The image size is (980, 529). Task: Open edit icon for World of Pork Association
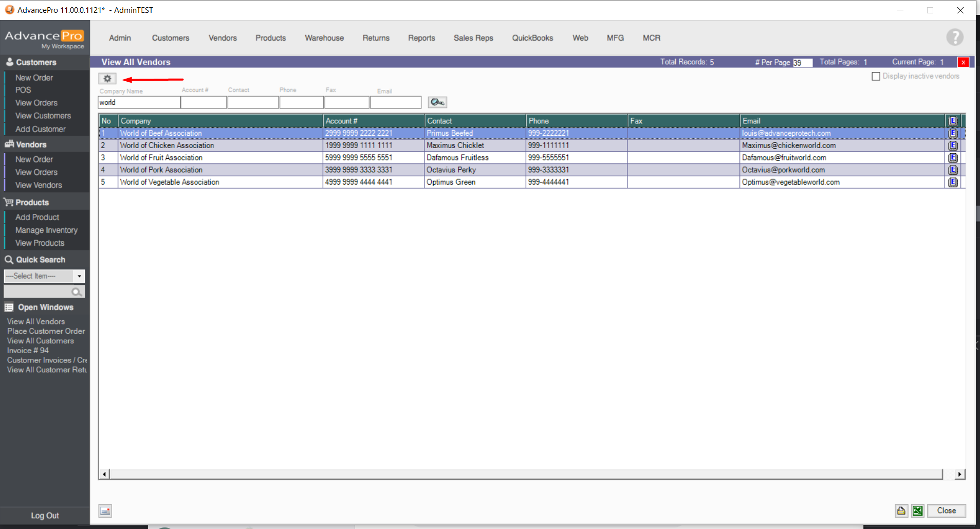click(953, 170)
